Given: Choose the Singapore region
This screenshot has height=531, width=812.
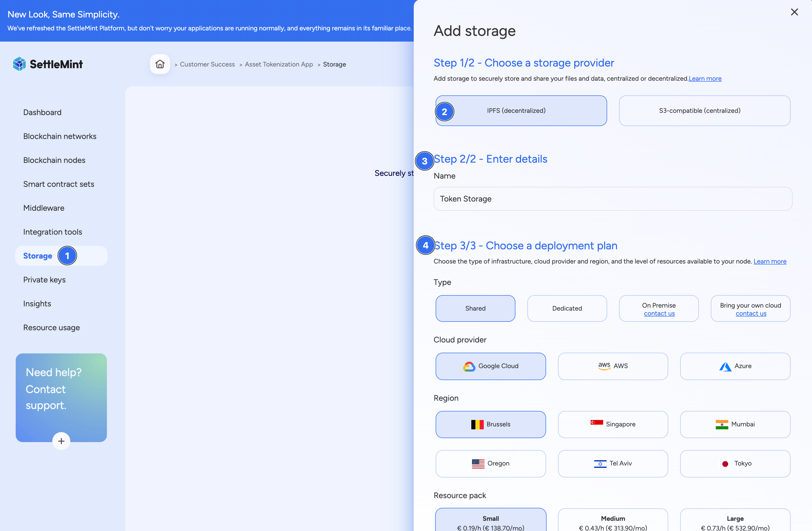Looking at the screenshot, I should pyautogui.click(x=613, y=424).
